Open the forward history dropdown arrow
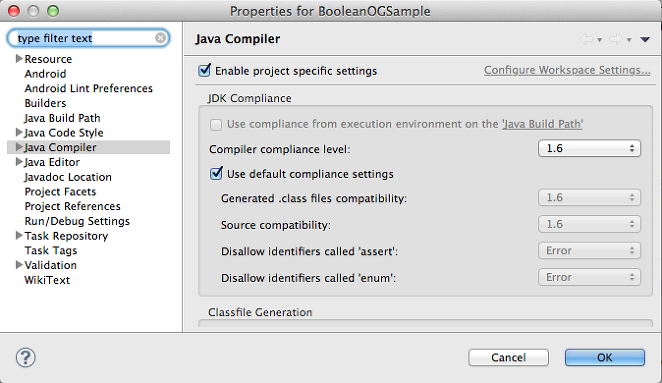Screen dimensions: 662x383 pyautogui.click(x=629, y=40)
